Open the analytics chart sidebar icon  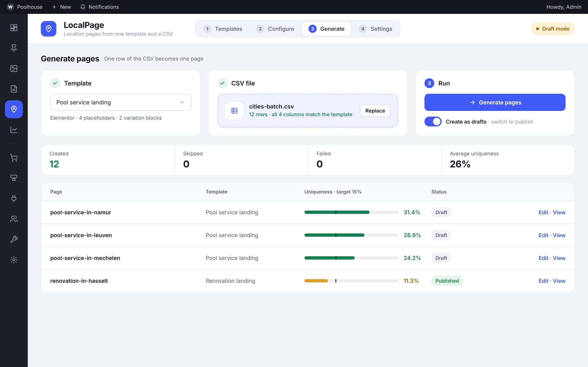pos(14,130)
